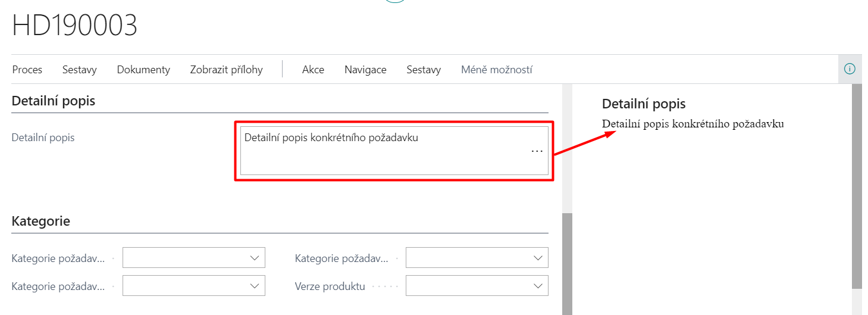Click Méně možností link
Screen dimensions: 868x315
click(496, 70)
